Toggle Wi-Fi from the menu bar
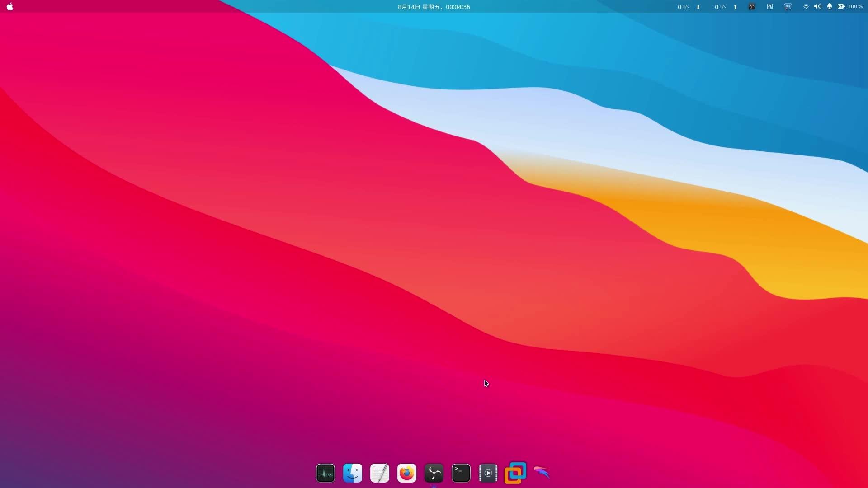 coord(806,7)
